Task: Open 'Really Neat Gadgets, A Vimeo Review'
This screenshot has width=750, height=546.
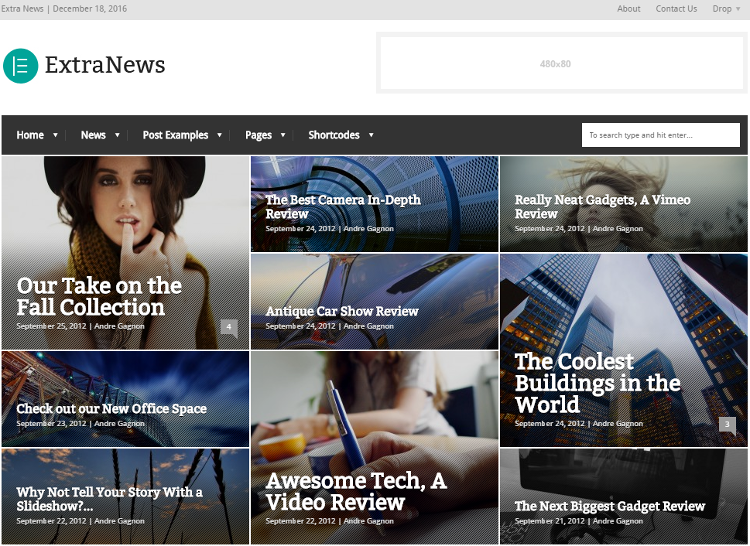Action: [x=602, y=207]
